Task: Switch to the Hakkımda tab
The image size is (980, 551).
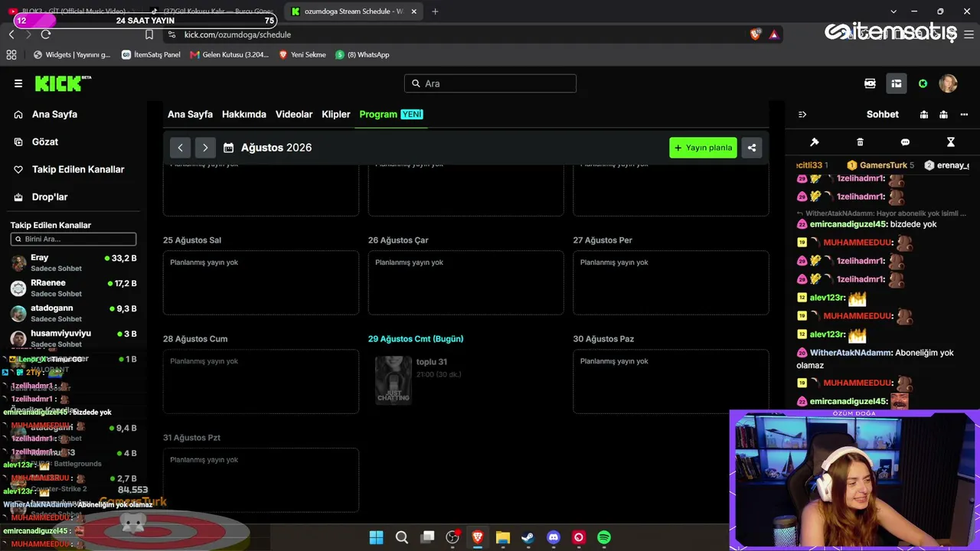Action: pos(244,114)
